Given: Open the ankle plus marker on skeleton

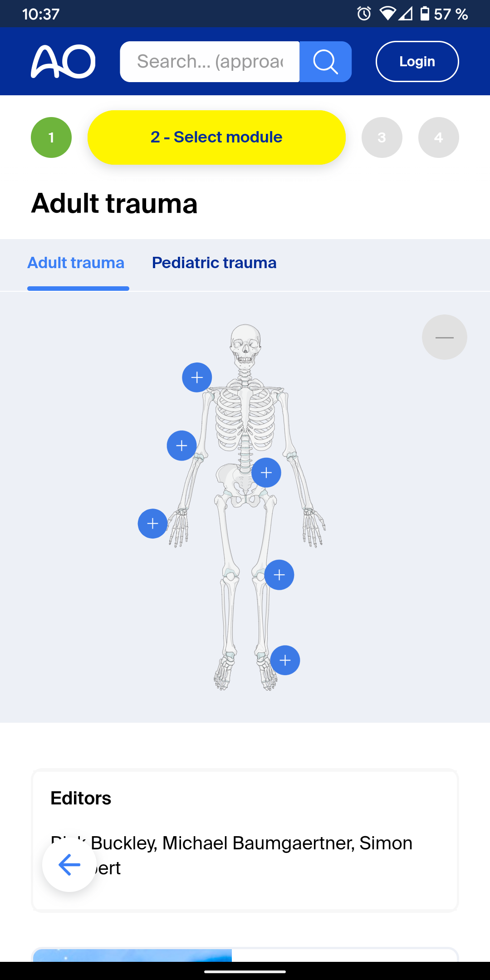Looking at the screenshot, I should [285, 660].
